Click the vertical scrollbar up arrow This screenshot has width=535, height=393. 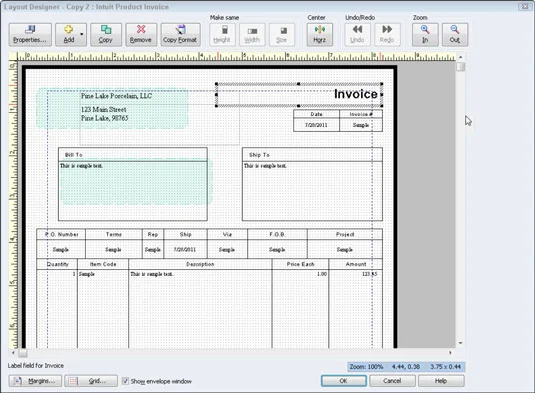click(x=461, y=57)
